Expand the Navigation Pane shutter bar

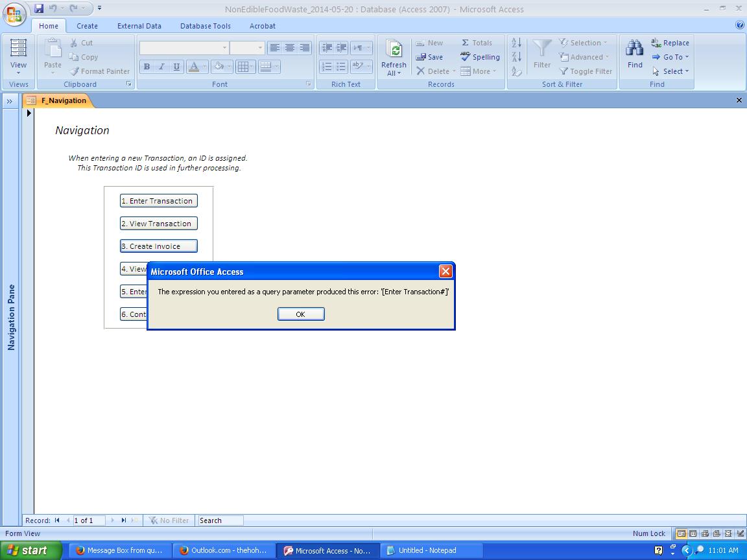coord(10,101)
